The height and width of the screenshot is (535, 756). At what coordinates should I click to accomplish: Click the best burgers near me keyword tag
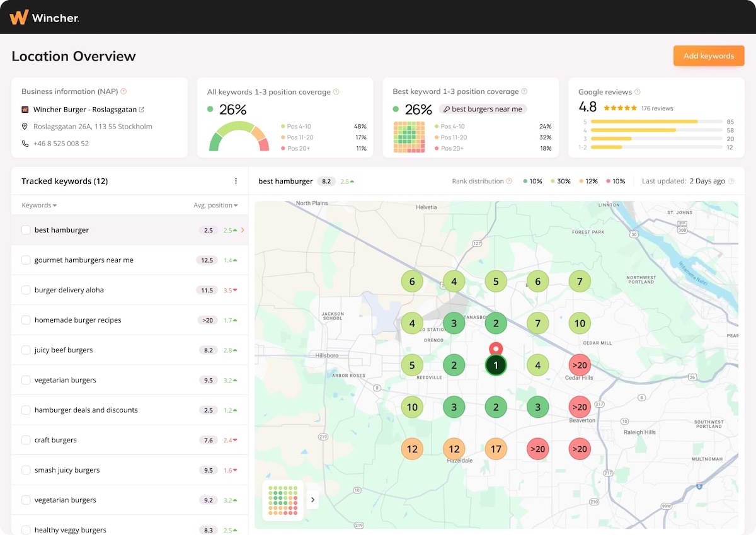click(x=483, y=109)
